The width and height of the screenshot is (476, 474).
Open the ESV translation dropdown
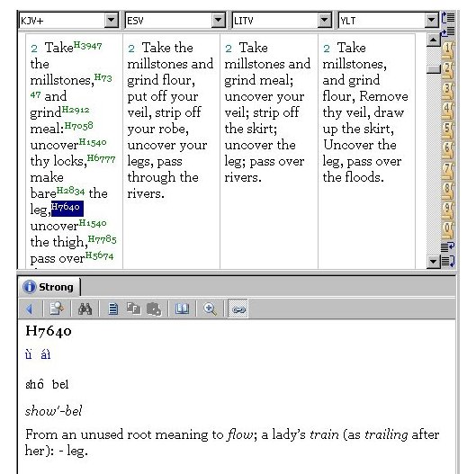[x=218, y=21]
